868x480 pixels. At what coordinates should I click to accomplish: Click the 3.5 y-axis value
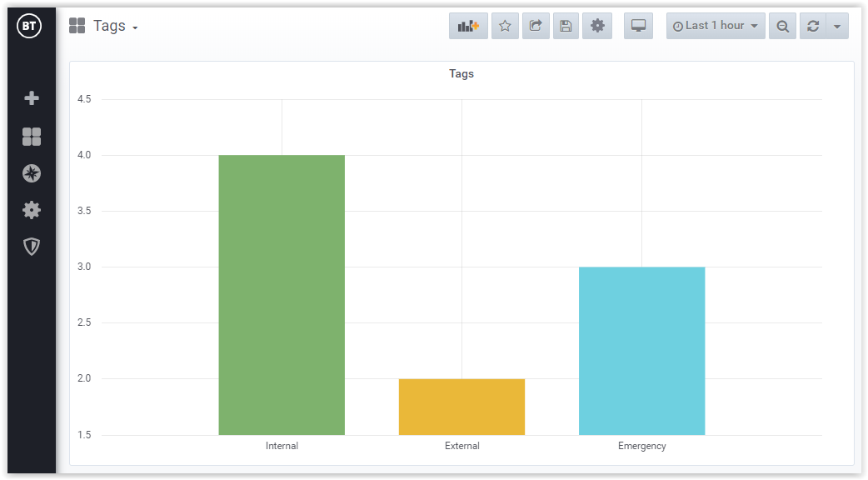(84, 211)
